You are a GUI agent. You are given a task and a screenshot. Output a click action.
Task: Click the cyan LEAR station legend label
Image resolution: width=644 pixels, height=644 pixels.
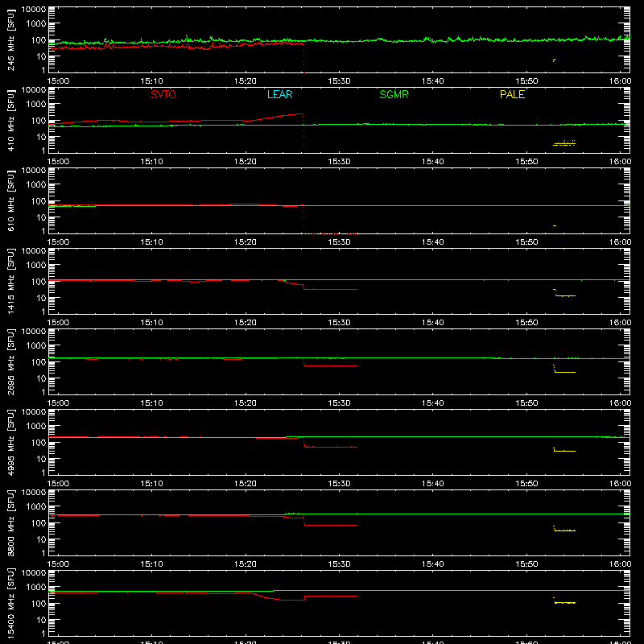tap(279, 94)
